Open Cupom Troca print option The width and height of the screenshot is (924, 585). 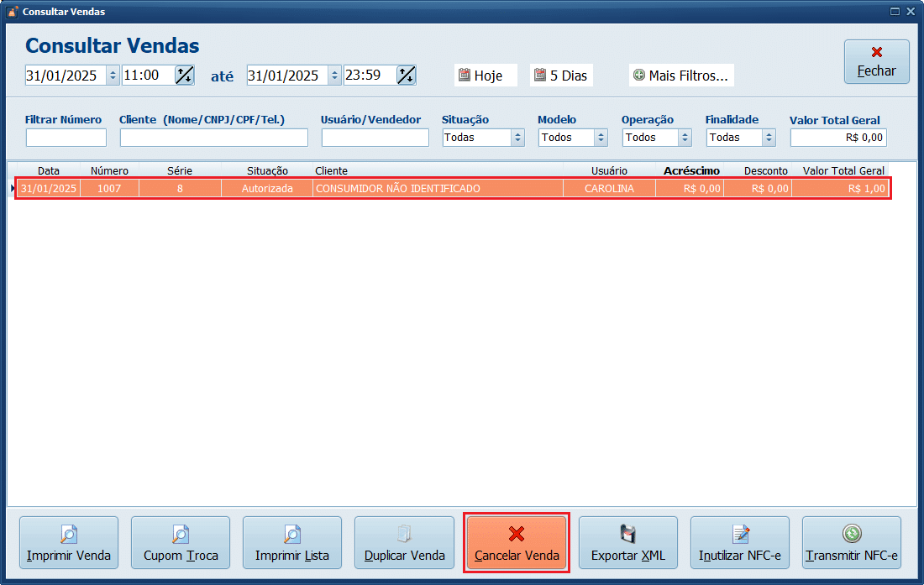point(181,545)
